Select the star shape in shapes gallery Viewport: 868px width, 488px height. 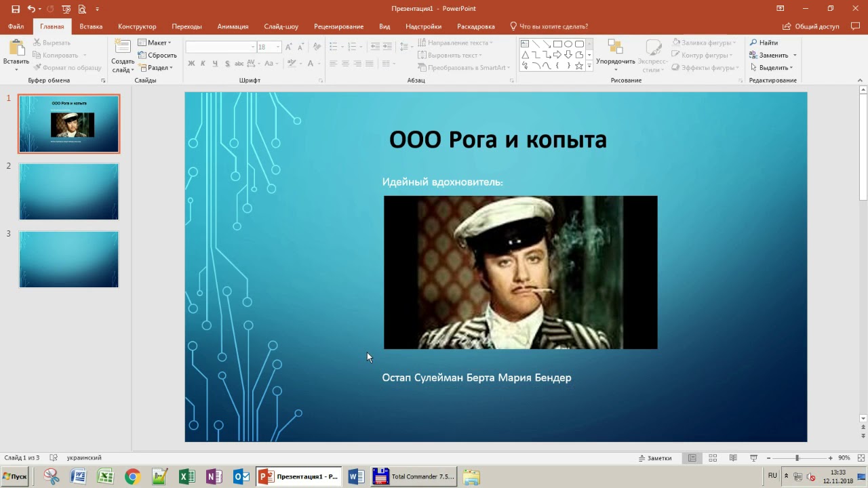(579, 66)
